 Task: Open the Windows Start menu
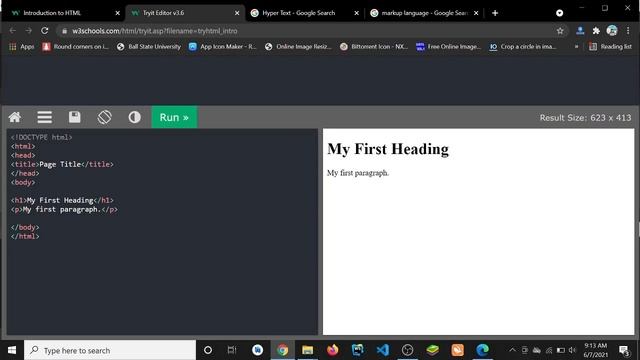click(x=12, y=350)
